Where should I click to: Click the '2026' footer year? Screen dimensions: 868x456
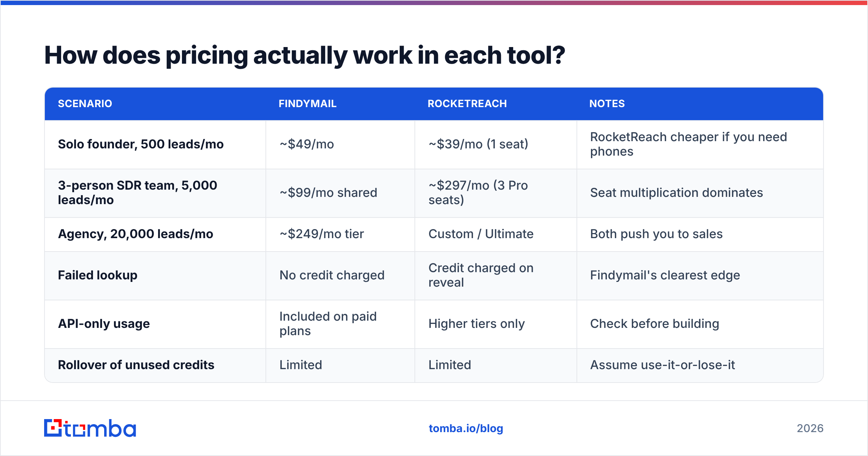(x=810, y=428)
